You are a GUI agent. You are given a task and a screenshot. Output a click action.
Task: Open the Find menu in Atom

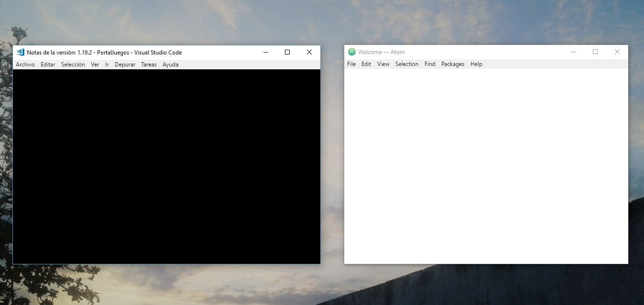coord(429,64)
